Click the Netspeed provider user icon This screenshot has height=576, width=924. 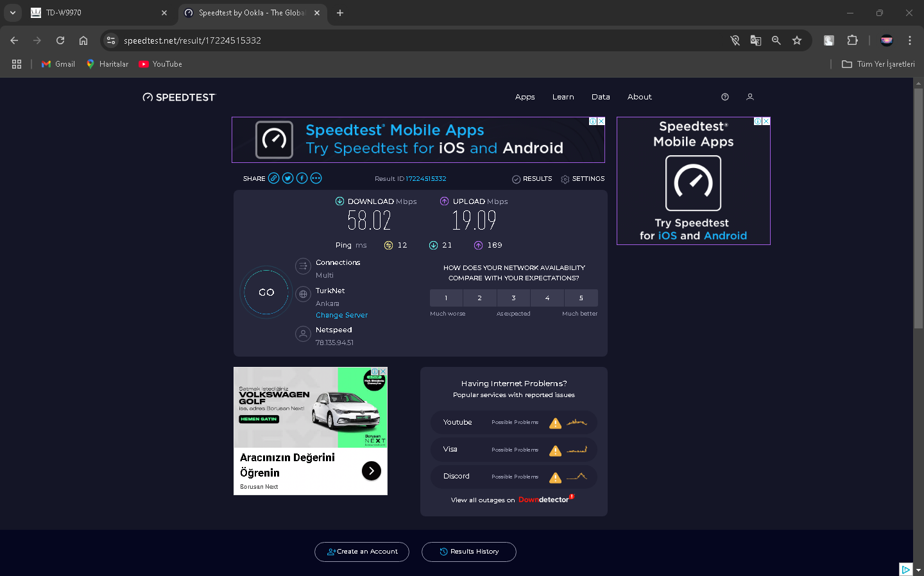(303, 334)
